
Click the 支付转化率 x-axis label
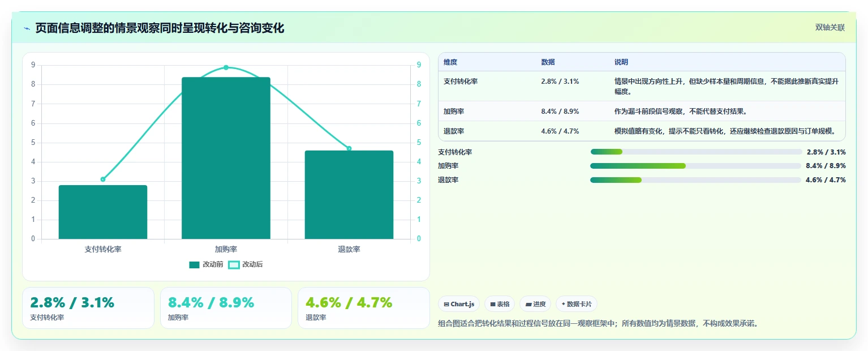point(103,249)
